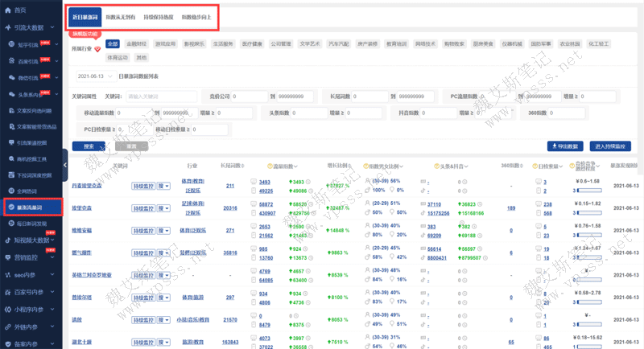
Task: Click the home icon beside 首页
Action: (7, 9)
